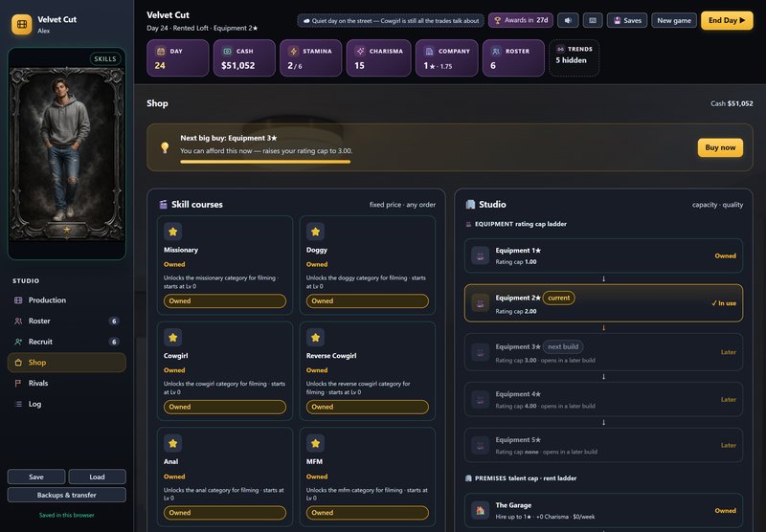Click the 'current' tag on Equipment 2★
This screenshot has height=532, width=766.
click(559, 298)
